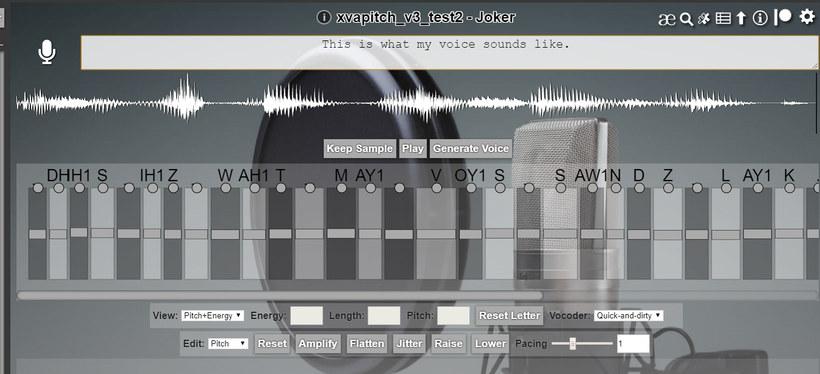Click the Generate Voice button

(471, 149)
